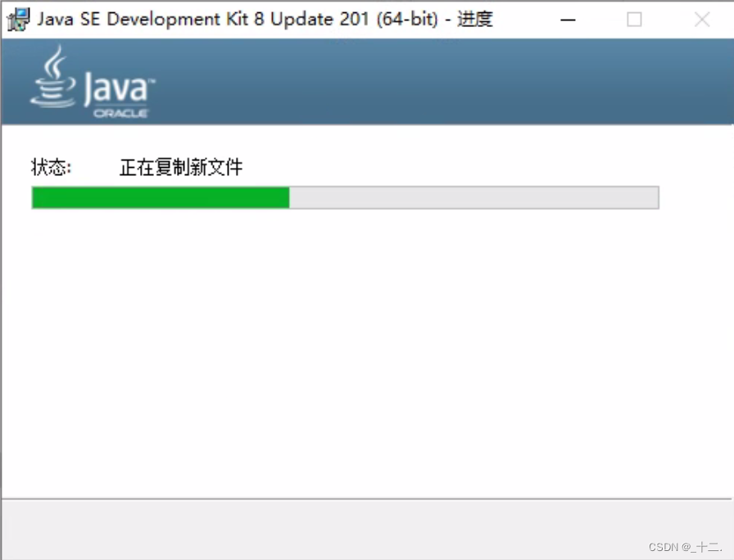Image resolution: width=734 pixels, height=560 pixels.
Task: Click the "状态:" label
Action: 51,167
